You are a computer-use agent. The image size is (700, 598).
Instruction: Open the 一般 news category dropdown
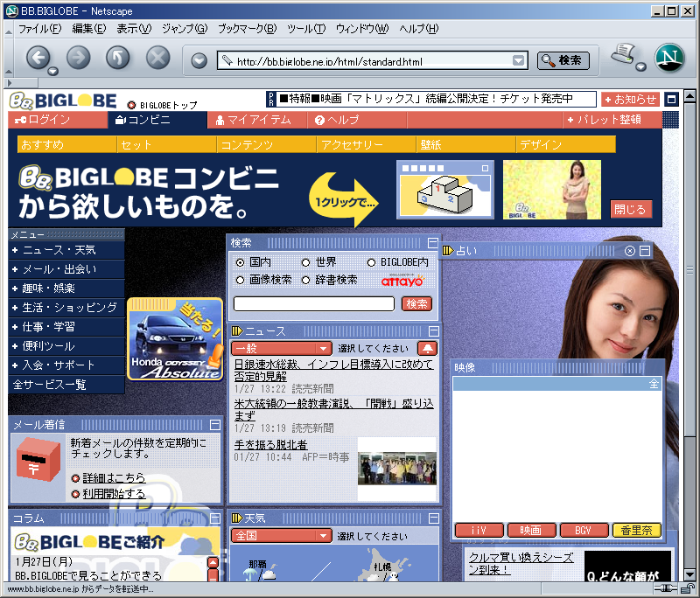[281, 348]
